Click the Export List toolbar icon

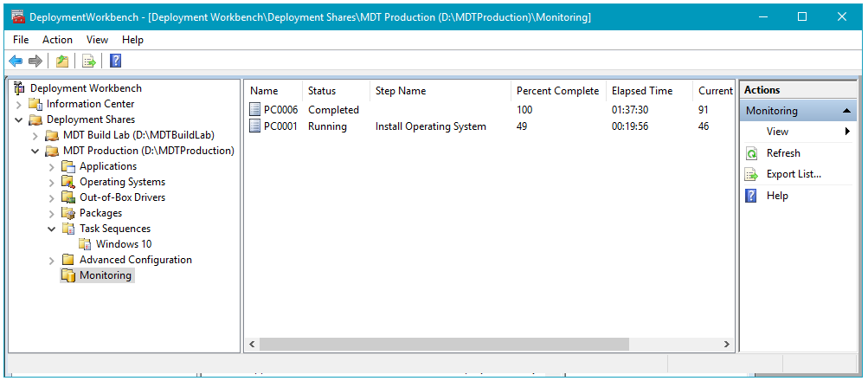pos(88,61)
